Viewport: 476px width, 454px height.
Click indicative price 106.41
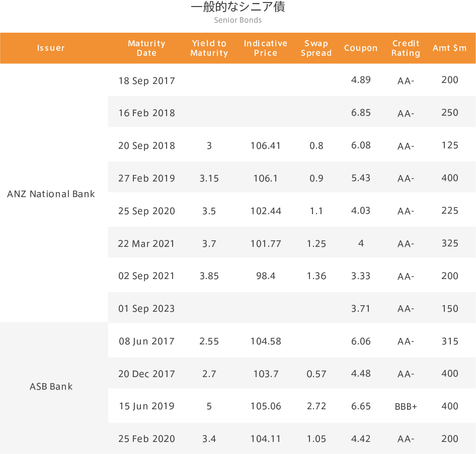[265, 146]
